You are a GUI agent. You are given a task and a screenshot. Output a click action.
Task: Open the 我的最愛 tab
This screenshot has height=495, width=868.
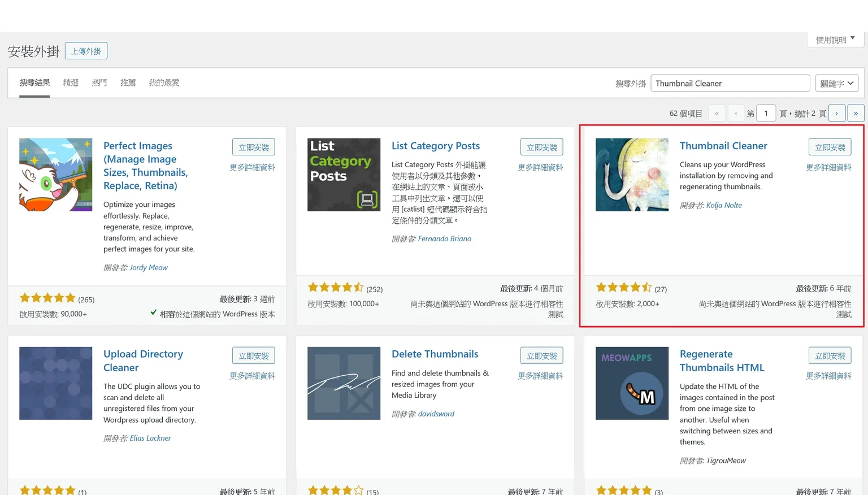(164, 83)
